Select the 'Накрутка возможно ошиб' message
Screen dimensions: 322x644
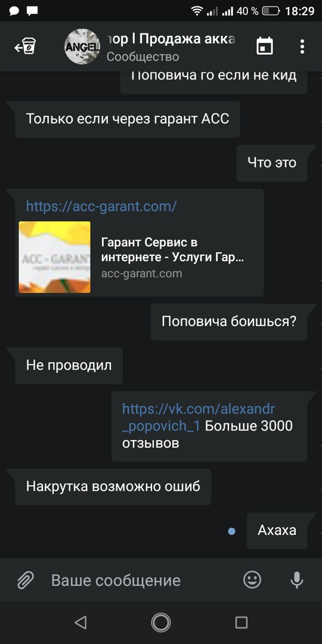pyautogui.click(x=113, y=487)
